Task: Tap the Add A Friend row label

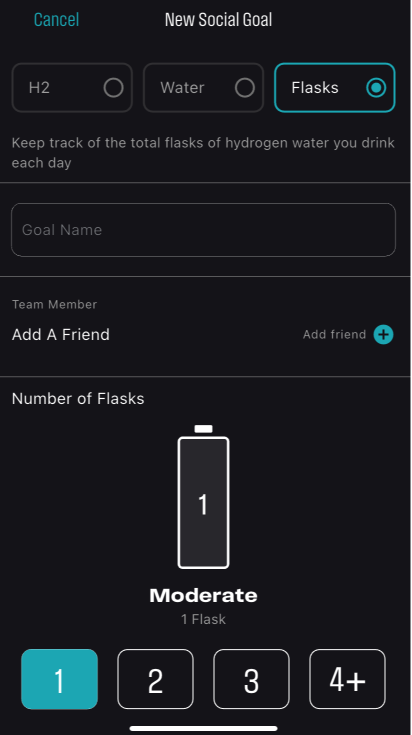Action: (x=60, y=335)
